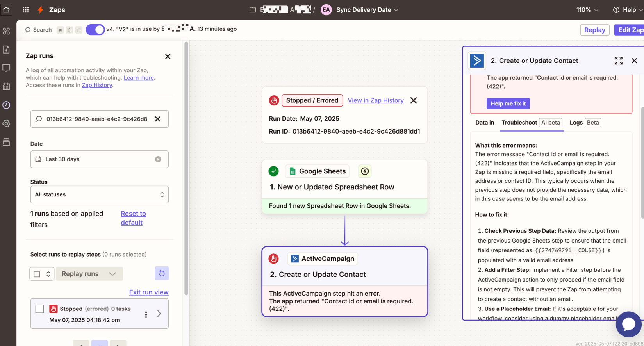Open the Zap history clock icon in sidebar

6,105
